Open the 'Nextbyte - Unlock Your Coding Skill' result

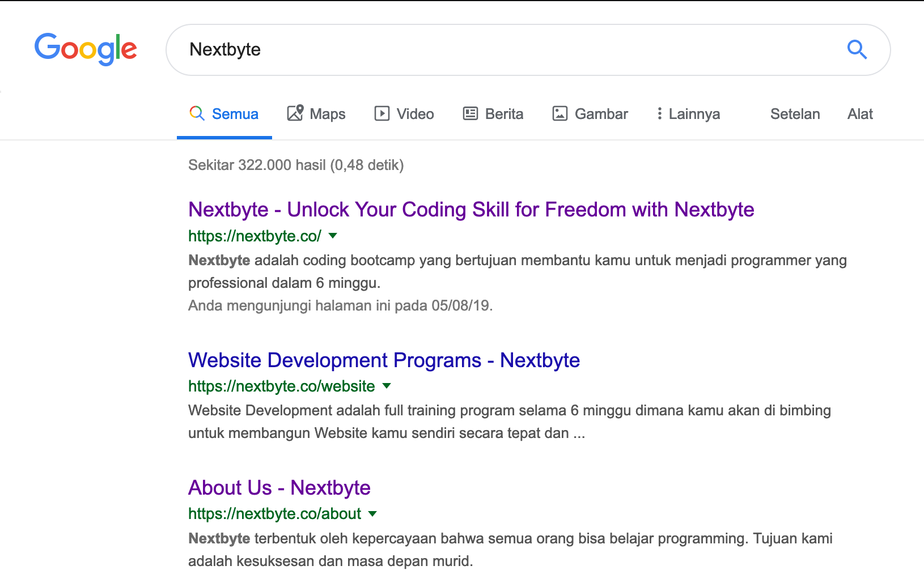[471, 210]
